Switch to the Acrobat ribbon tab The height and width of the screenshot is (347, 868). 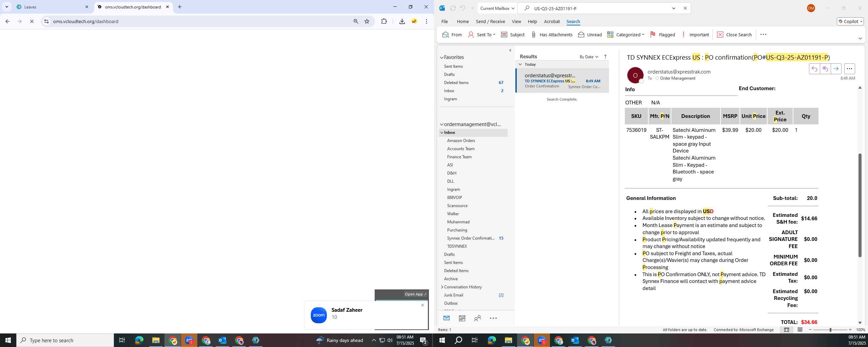tap(552, 21)
